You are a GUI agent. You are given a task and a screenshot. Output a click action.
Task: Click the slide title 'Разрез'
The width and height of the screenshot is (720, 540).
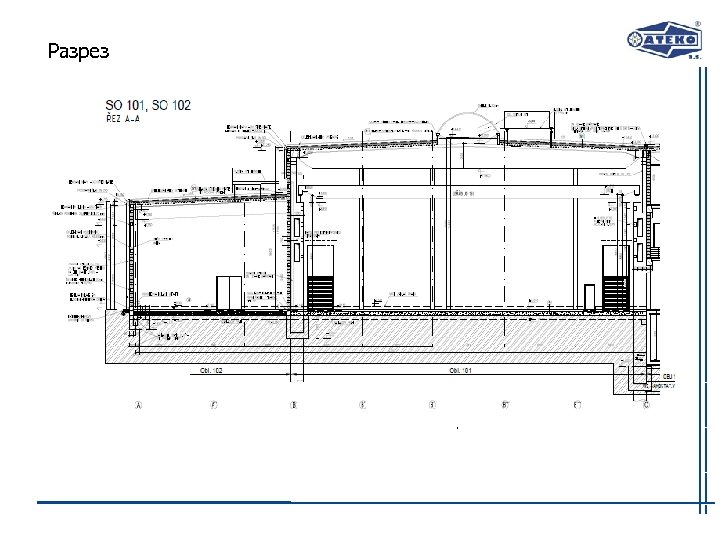pyautogui.click(x=79, y=51)
